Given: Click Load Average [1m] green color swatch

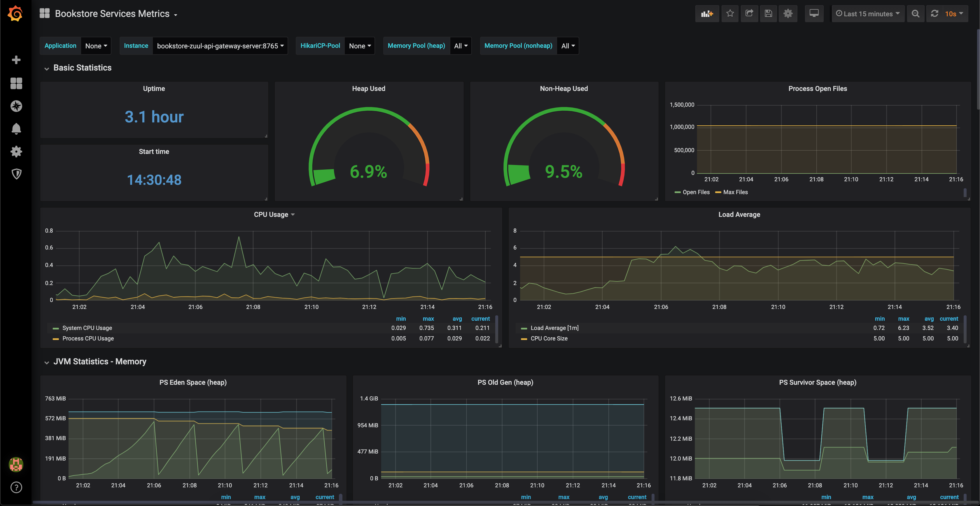Looking at the screenshot, I should (x=524, y=328).
